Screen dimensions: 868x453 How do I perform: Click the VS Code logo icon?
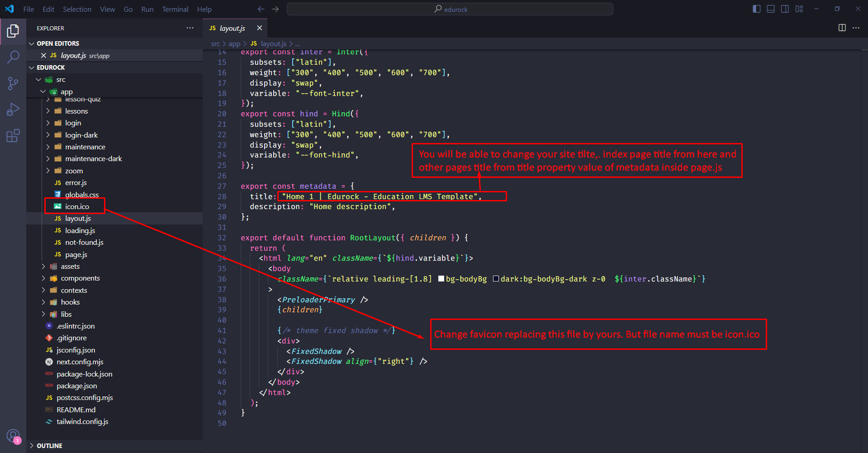click(9, 9)
